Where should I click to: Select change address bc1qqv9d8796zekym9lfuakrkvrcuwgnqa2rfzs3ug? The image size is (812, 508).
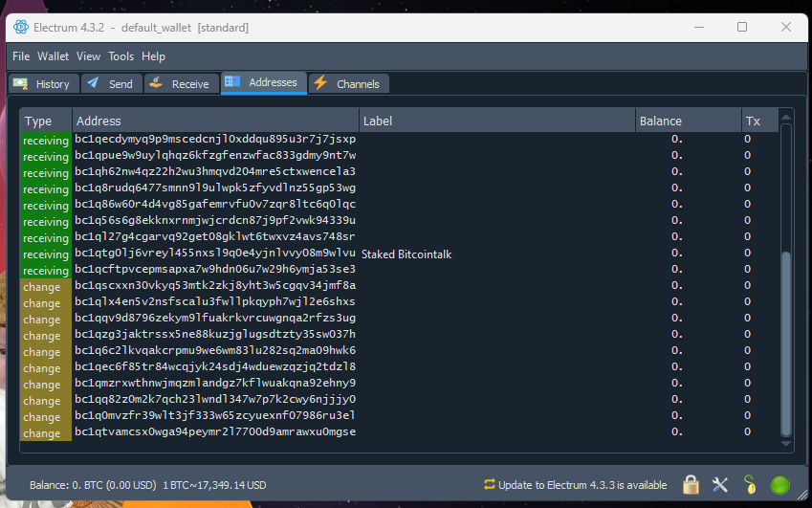[215, 318]
